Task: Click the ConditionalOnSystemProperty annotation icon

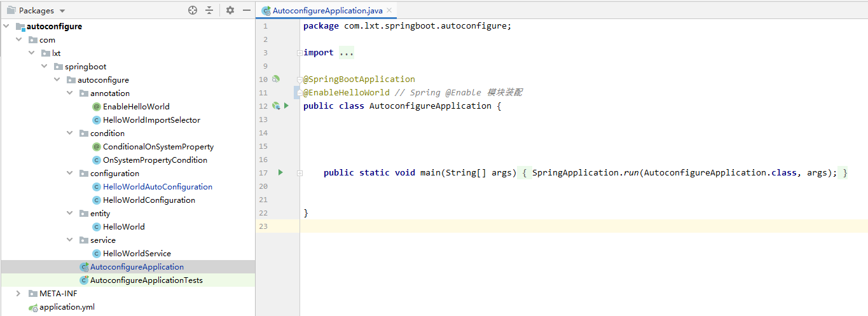Action: [97, 146]
